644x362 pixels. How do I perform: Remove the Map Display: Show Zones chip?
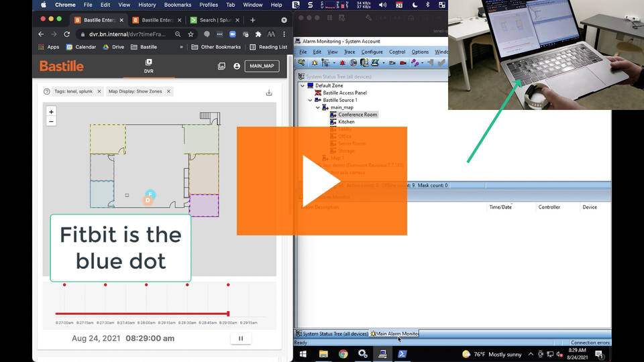[x=168, y=92]
